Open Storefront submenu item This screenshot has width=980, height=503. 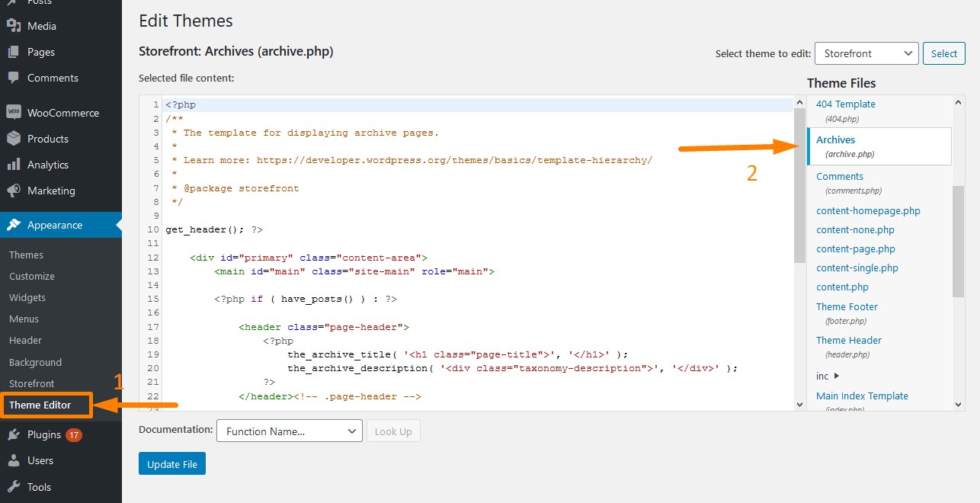point(32,384)
